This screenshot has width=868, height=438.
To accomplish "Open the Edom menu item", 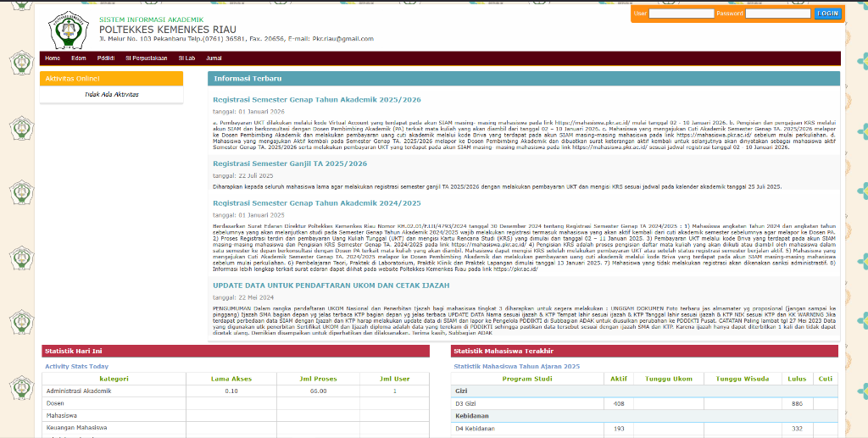I will click(x=79, y=58).
